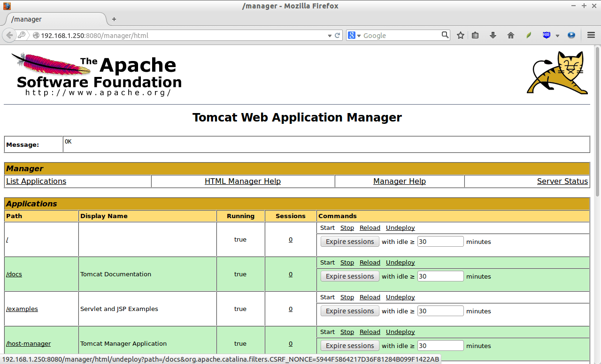Open the Google search engine dropdown
The height and width of the screenshot is (364, 601).
tap(359, 35)
